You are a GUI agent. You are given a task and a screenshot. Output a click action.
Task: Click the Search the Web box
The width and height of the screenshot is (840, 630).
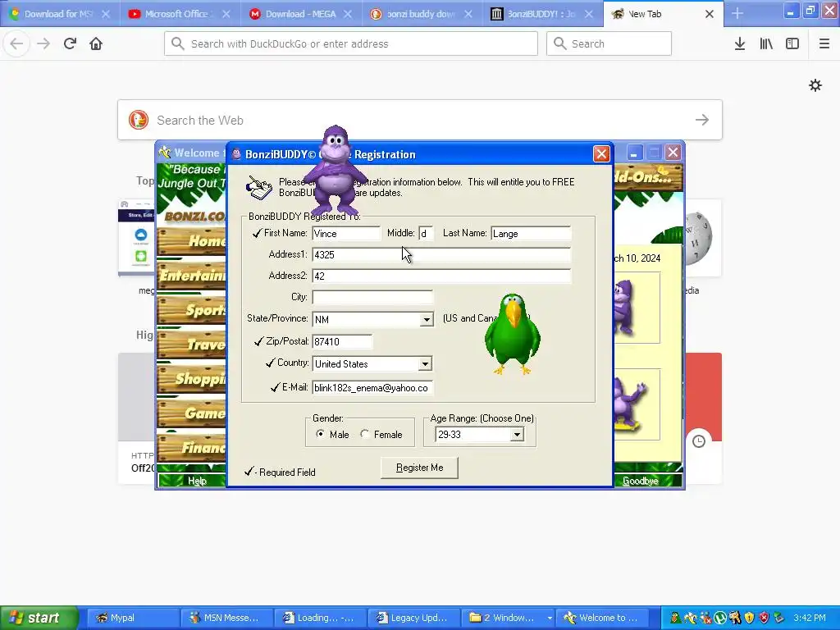420,120
